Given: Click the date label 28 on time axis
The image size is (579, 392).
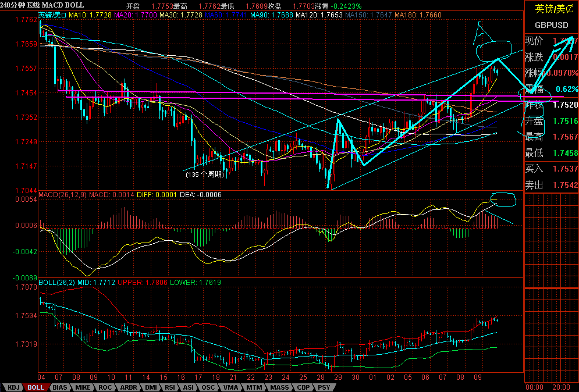Looking at the screenshot, I should pos(320,377).
